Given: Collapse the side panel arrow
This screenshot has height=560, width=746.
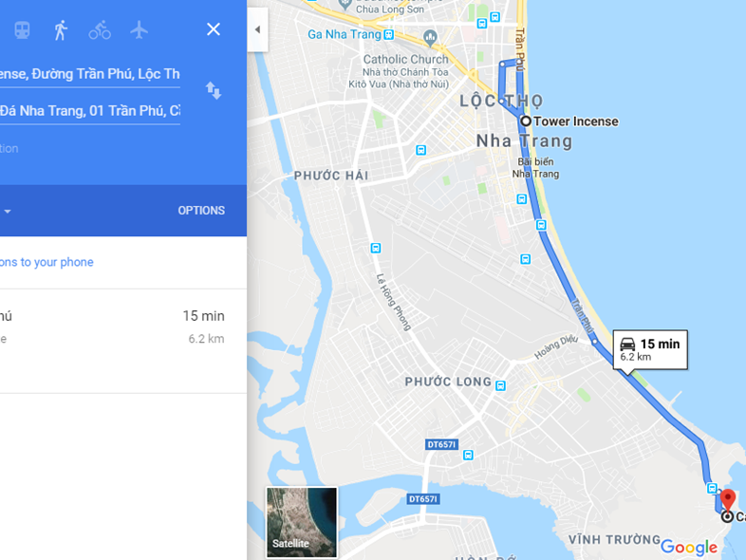Looking at the screenshot, I should tap(257, 29).
